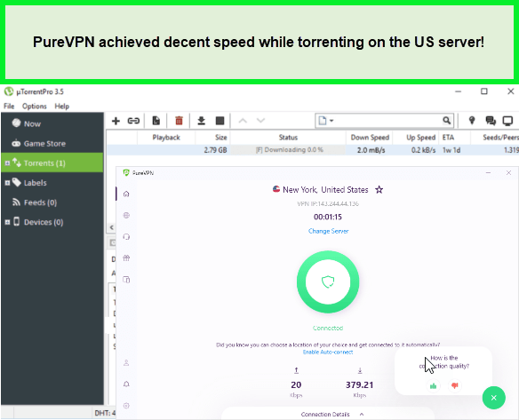The height and width of the screenshot is (420, 519).
Task: Select Labels in the sidebar
Action: [x=52, y=183]
